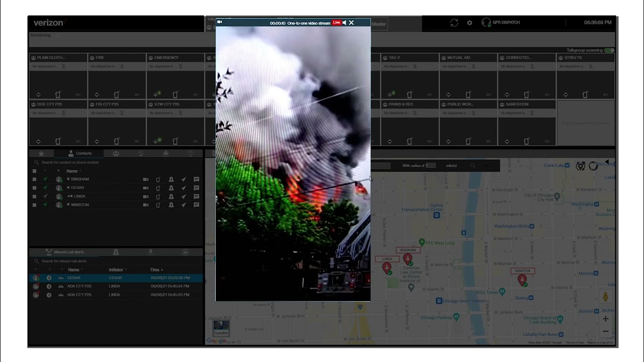Select ADA CTY P25 row at 01:40:20 PM
This screenshot has width=644, height=362.
pos(116,295)
